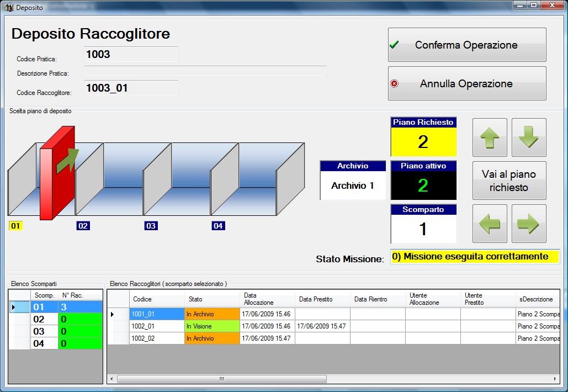Click the Codice column header
Image resolution: width=568 pixels, height=392 pixels.
[x=157, y=299]
